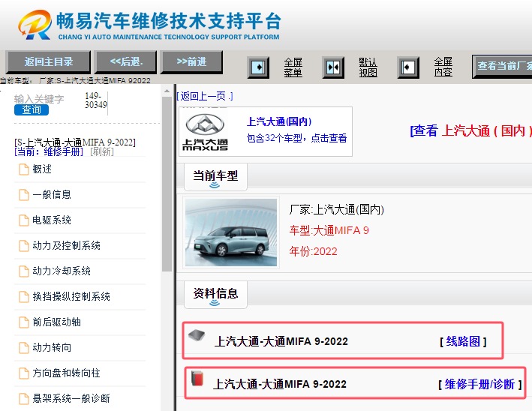Open 悬架系统一般诊断 tree entry
Image resolution: width=532 pixels, height=411 pixels.
[x=71, y=398]
